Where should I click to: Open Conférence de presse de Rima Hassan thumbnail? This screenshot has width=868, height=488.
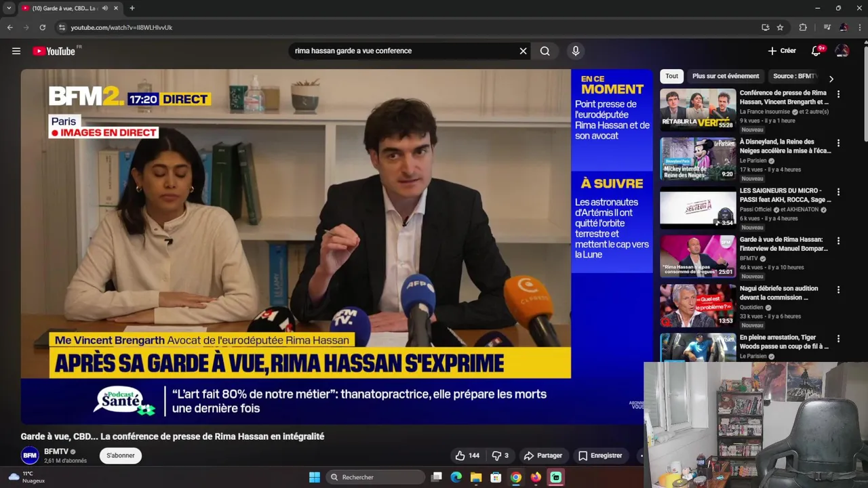coord(698,110)
